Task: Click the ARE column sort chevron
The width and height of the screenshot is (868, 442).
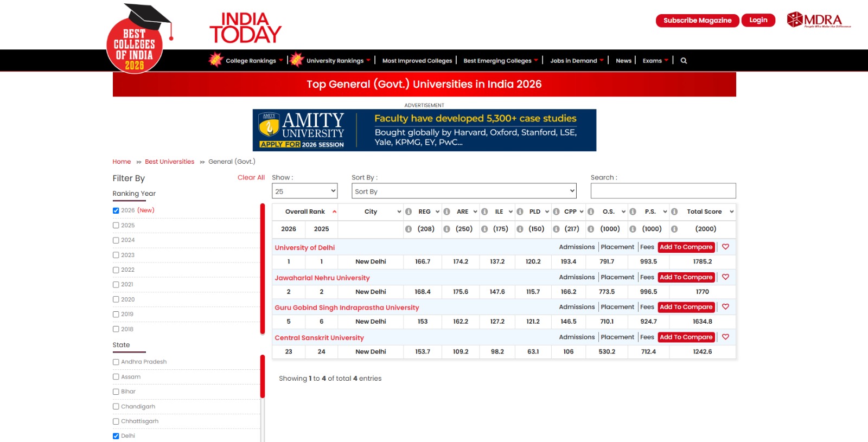Action: 475,212
